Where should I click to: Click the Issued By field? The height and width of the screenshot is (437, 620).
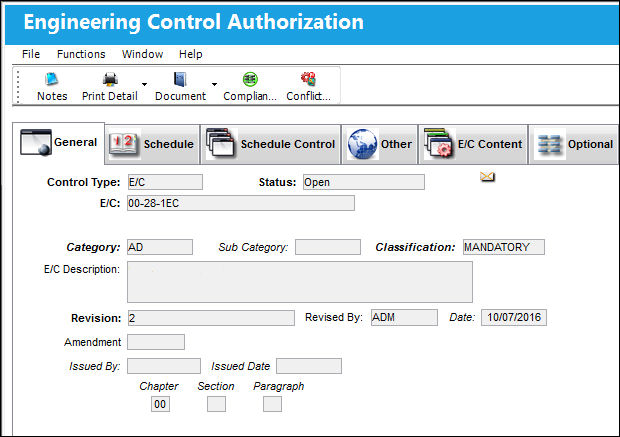click(x=164, y=366)
